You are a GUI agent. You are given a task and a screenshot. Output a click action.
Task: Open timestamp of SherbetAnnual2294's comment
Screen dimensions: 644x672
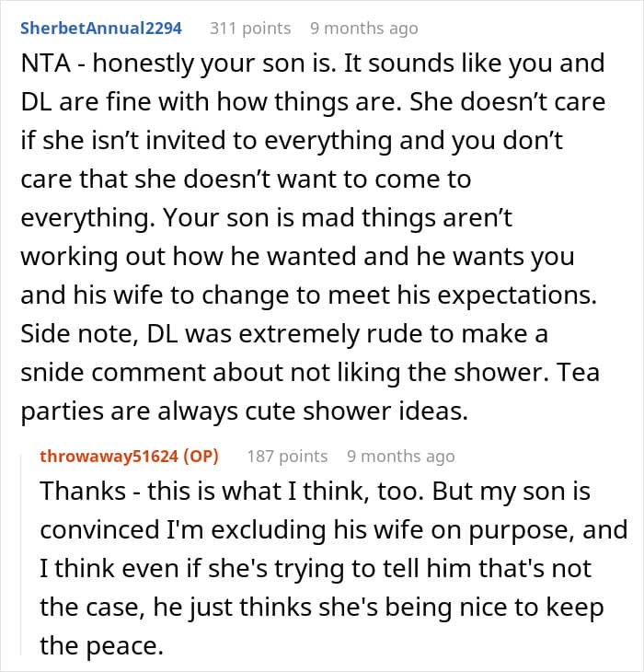click(364, 29)
